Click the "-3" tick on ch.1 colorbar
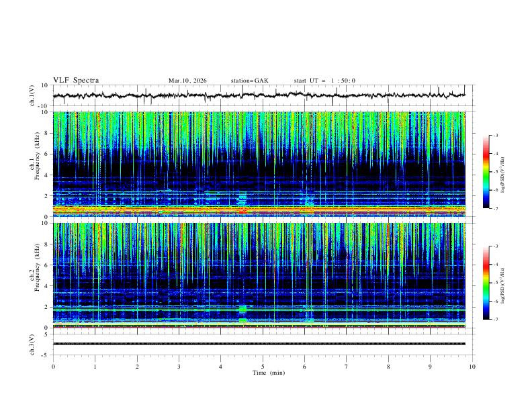The image size is (532, 411). [x=495, y=135]
